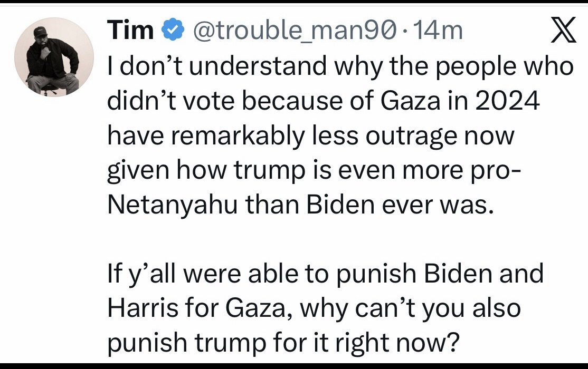Click the display name Tim
This screenshot has height=369, width=588.
130,32
